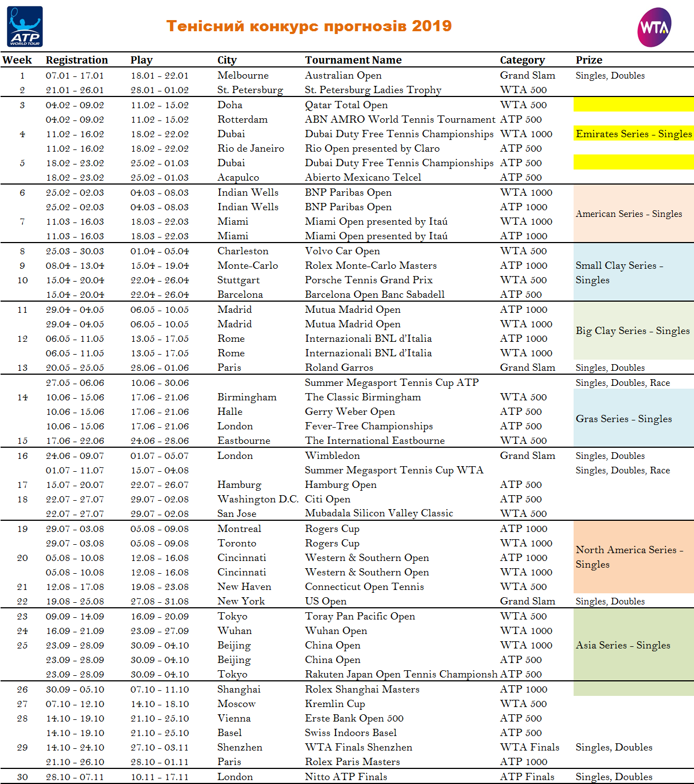
Task: Select the 'Gras Series - Singles' prize cell
Action: coord(634,418)
